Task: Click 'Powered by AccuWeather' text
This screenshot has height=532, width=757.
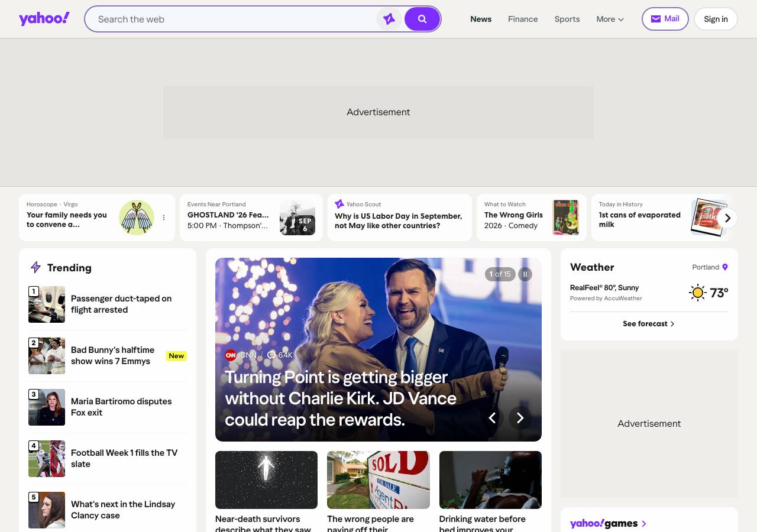Action: [x=606, y=299]
